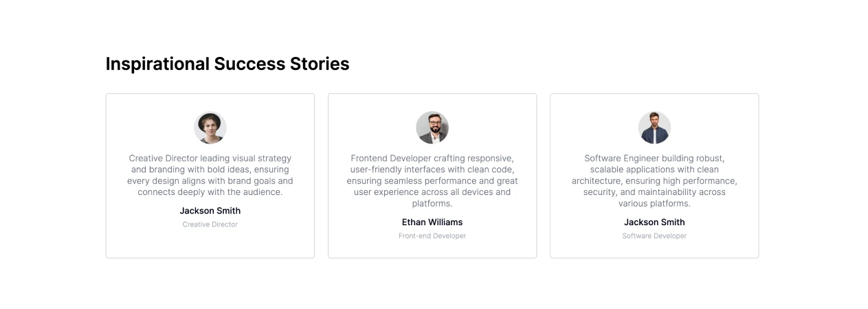The image size is (868, 309).
Task: Click text "connects deeply with the audience"
Action: point(210,192)
